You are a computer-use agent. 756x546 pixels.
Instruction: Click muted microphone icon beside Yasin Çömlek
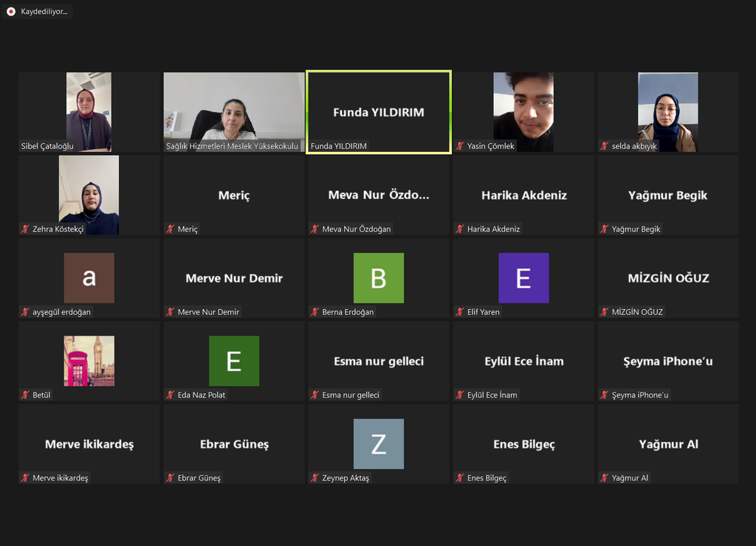point(460,146)
